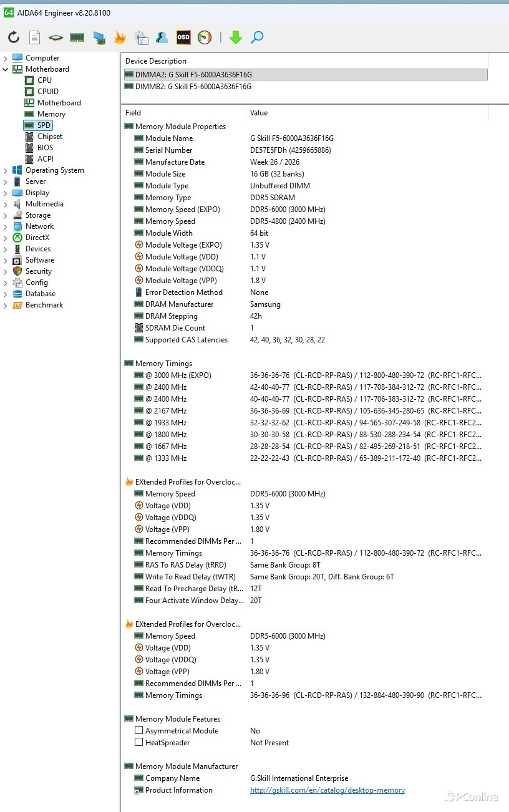Launch the system stability test flame icon
Viewport: 509px width, 812px height.
[120, 37]
